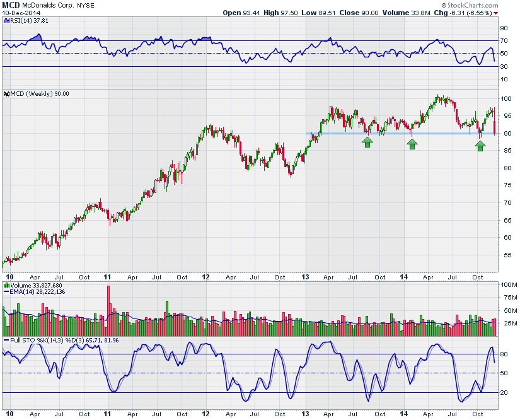Click the tallest red volume bar at 2011 start
Image resolution: width=520 pixels, height=420 pixels.
click(x=108, y=311)
